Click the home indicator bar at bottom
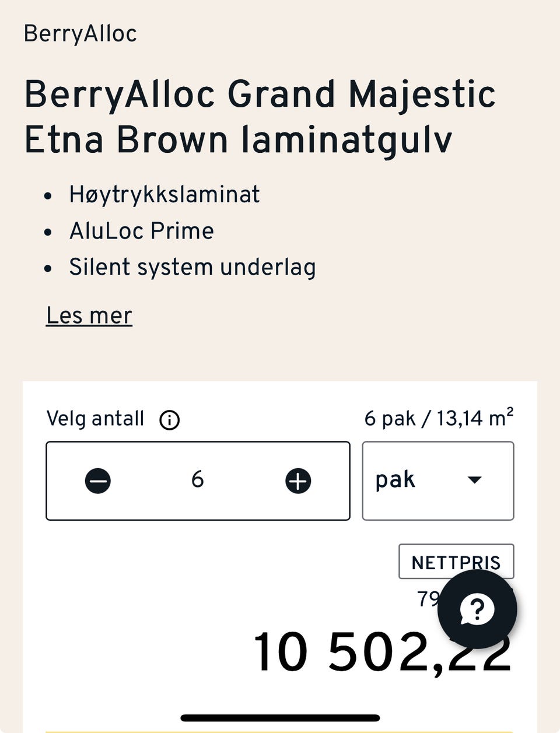 point(280,718)
